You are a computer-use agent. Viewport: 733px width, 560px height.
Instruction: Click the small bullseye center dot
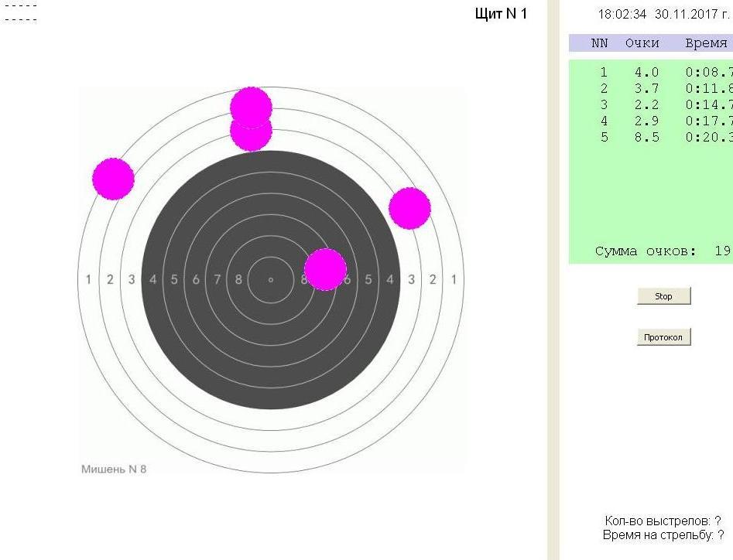[x=271, y=279]
